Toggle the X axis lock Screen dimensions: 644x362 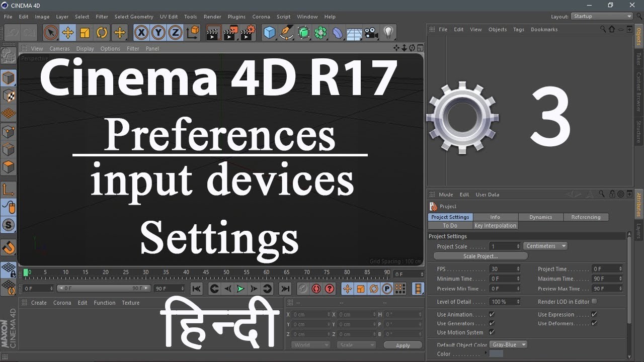(x=142, y=33)
